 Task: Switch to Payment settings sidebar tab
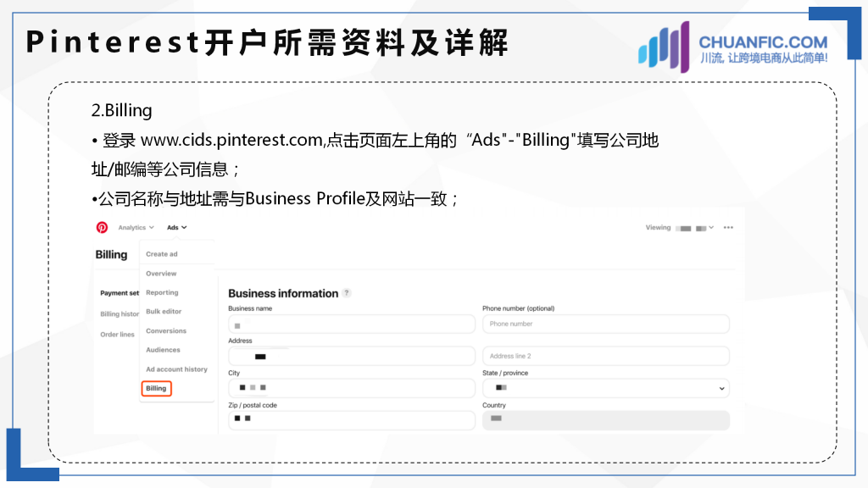pos(119,293)
